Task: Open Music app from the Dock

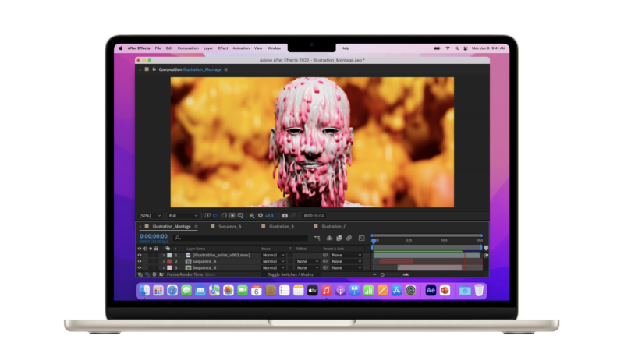Action: coord(326,291)
